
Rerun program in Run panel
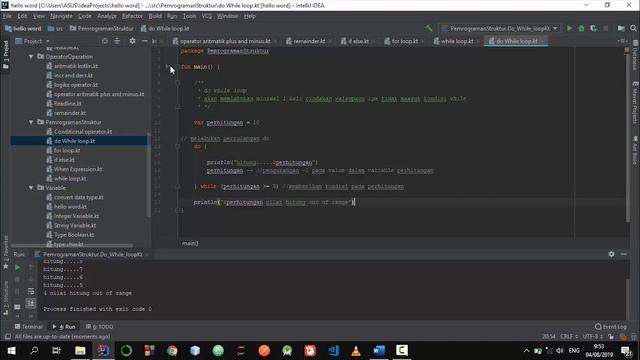coord(17,268)
